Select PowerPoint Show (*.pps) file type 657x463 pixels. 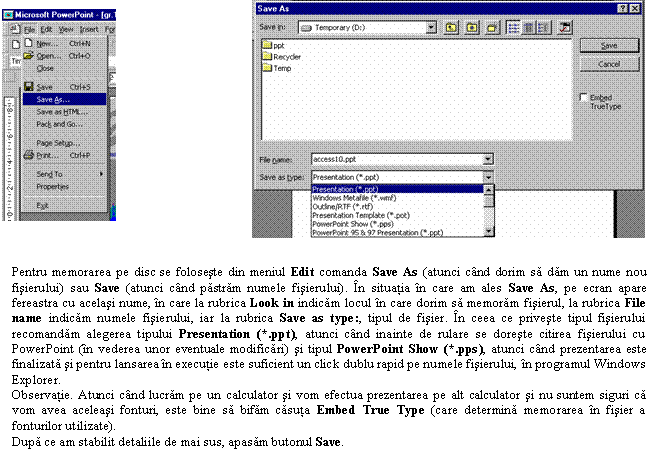click(x=351, y=222)
